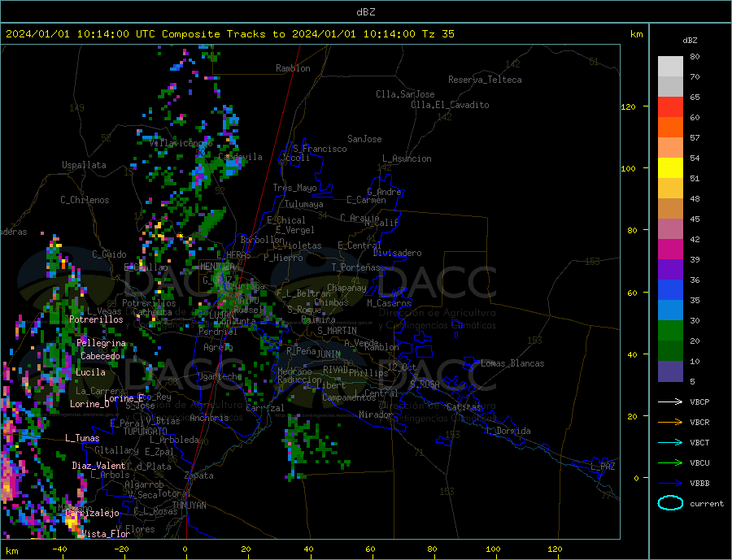Click the 'VBCP' legend label
The image size is (732, 560).
pyautogui.click(x=699, y=402)
